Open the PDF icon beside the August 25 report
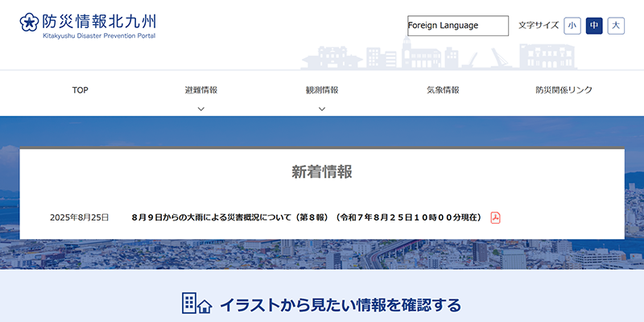Screen dimensions: 644x322 (495, 217)
